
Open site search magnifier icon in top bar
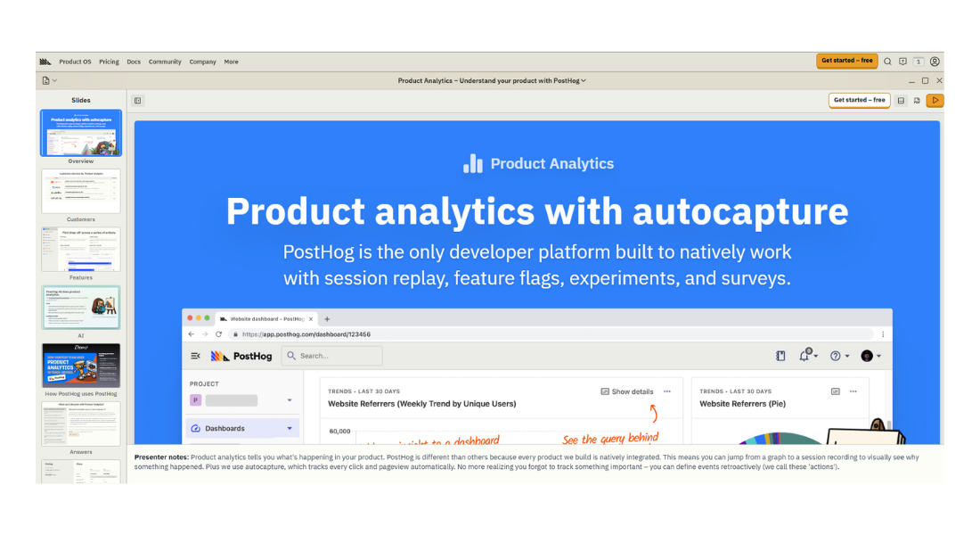point(887,62)
